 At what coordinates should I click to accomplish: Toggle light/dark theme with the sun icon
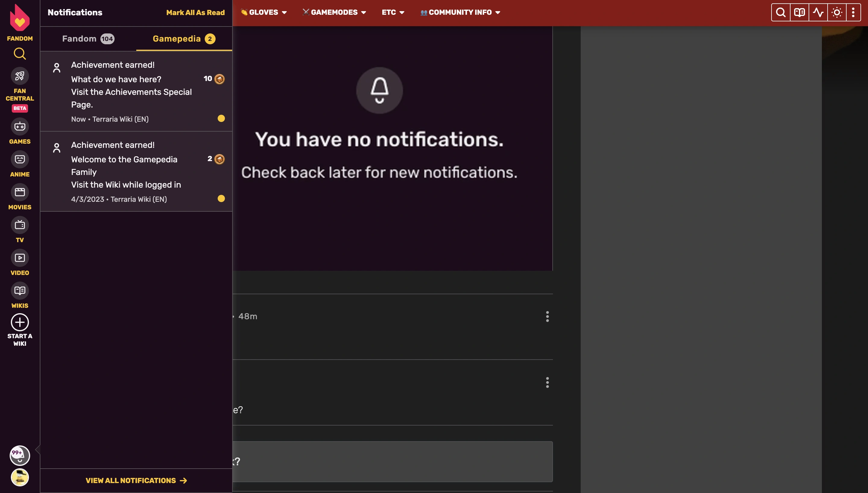point(837,12)
